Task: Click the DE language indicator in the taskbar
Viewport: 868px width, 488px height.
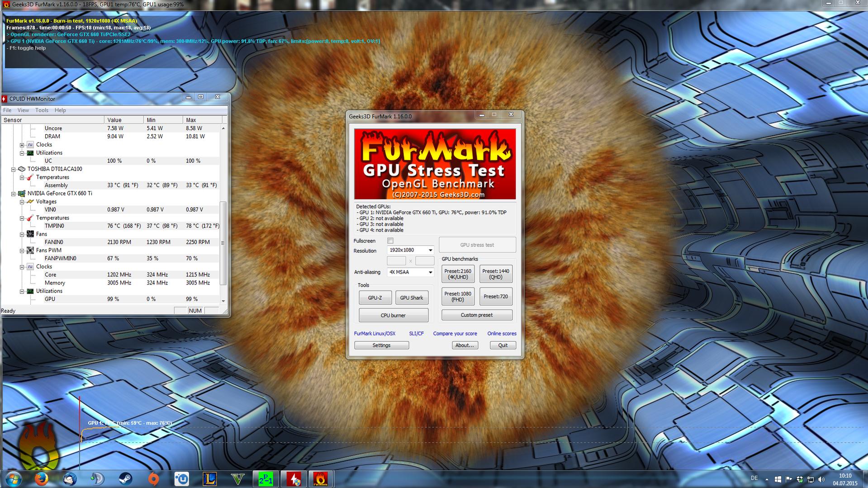Action: point(754,478)
